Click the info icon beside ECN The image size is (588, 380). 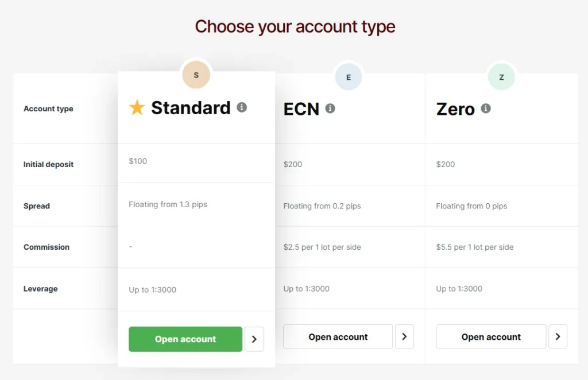point(330,108)
